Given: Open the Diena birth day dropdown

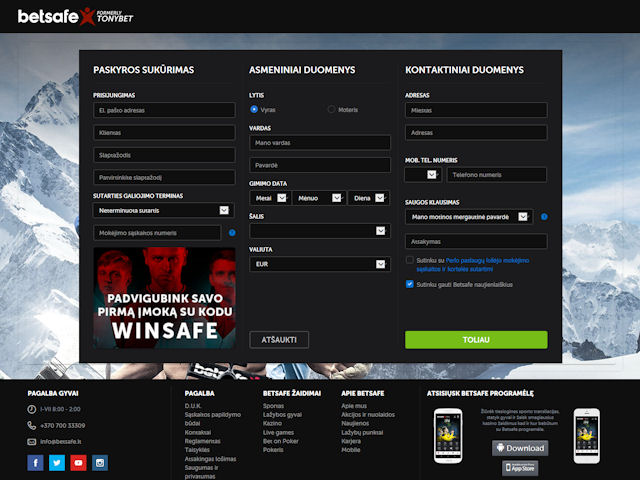Looking at the screenshot, I should 369,198.
